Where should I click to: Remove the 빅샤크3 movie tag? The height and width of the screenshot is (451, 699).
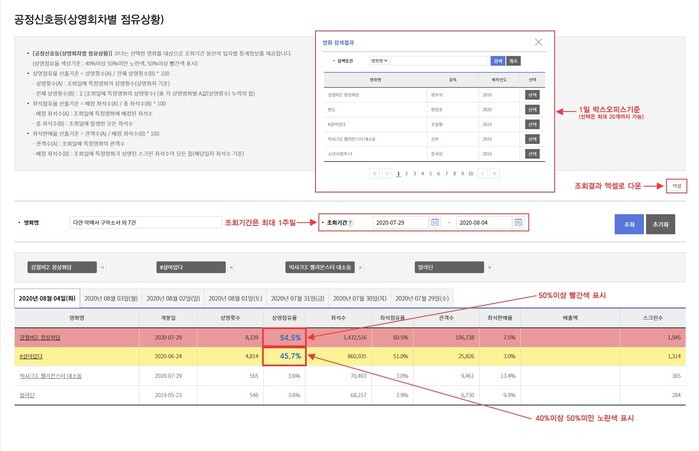point(360,267)
